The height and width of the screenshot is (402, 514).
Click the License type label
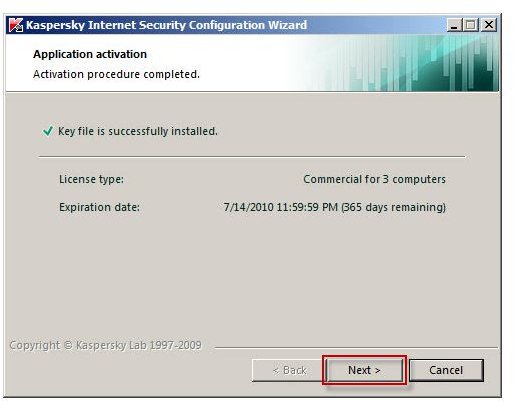91,179
